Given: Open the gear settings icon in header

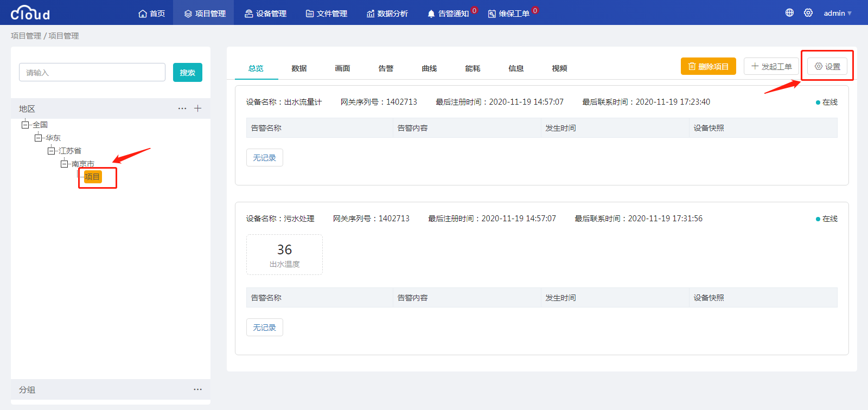Looking at the screenshot, I should point(808,12).
